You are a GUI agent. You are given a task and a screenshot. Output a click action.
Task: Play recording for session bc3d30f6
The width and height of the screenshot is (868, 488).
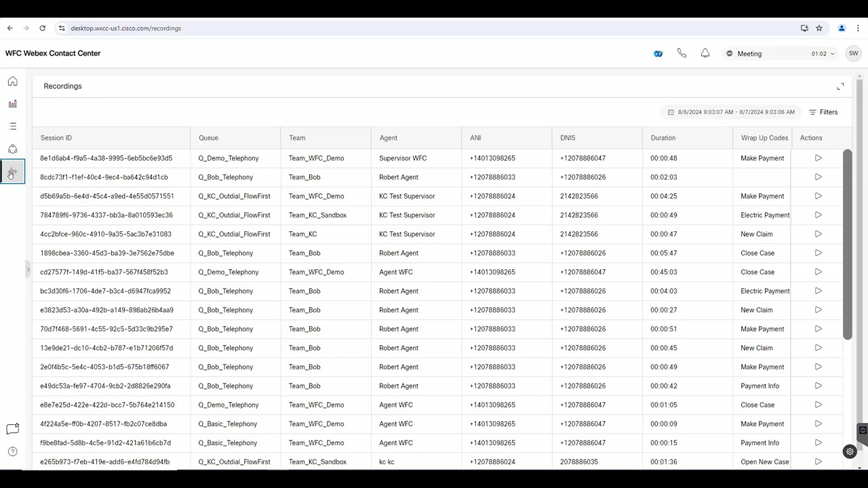pos(818,291)
